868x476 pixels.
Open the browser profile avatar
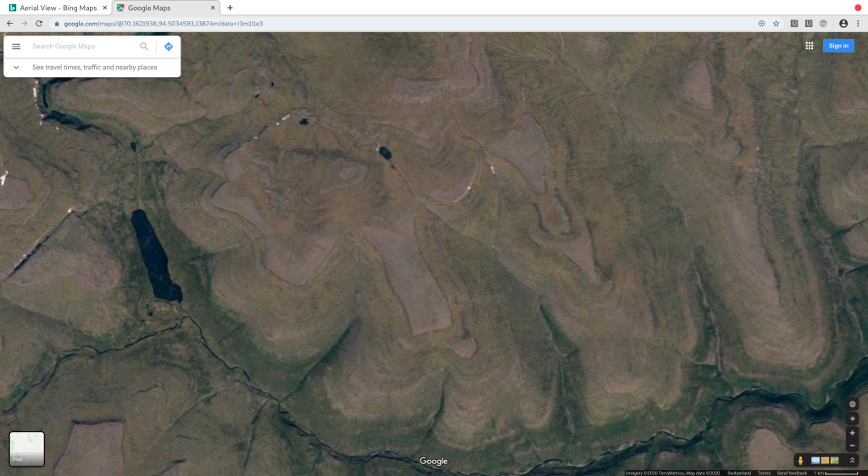point(843,23)
